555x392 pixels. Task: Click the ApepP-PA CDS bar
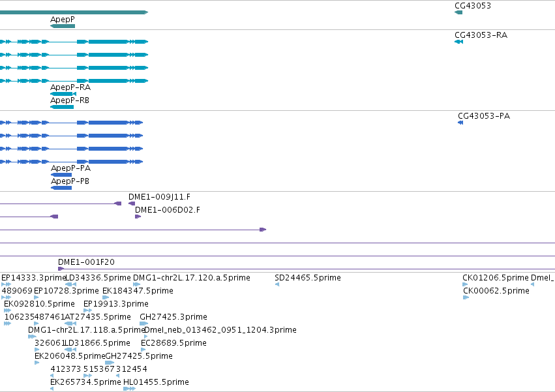click(x=61, y=175)
